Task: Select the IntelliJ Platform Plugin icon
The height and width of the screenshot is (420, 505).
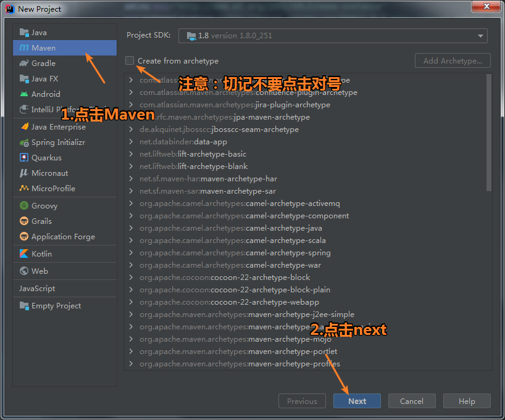Action: [x=24, y=109]
